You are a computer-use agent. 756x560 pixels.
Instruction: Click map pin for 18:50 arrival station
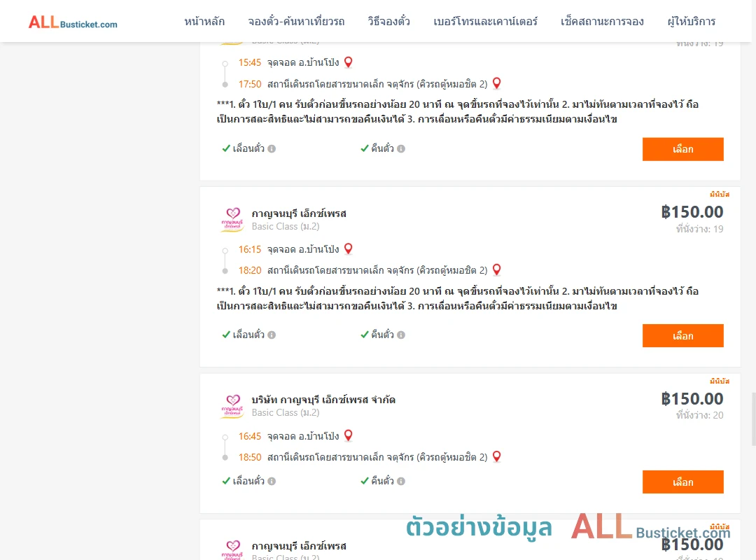tap(496, 456)
